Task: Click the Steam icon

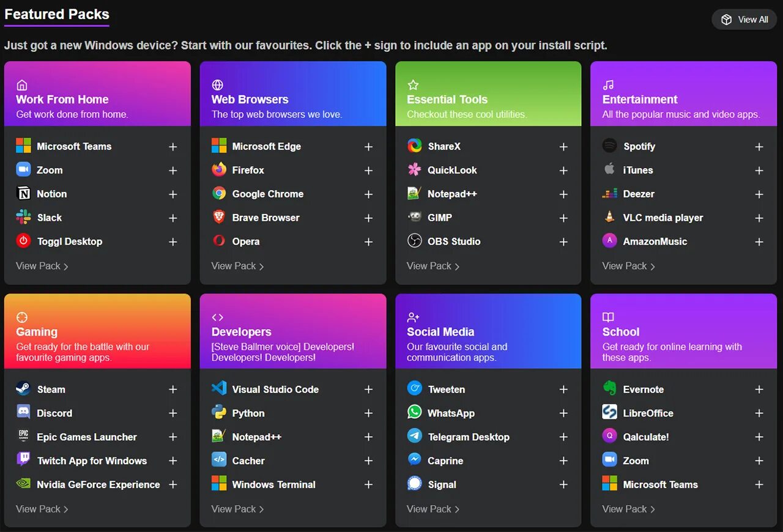Action: (x=23, y=389)
